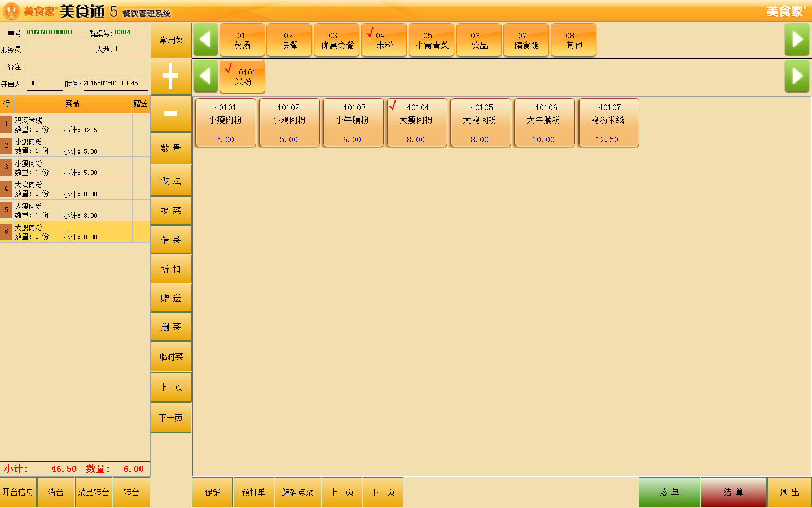Click left green arrow in subcategory row

point(205,76)
